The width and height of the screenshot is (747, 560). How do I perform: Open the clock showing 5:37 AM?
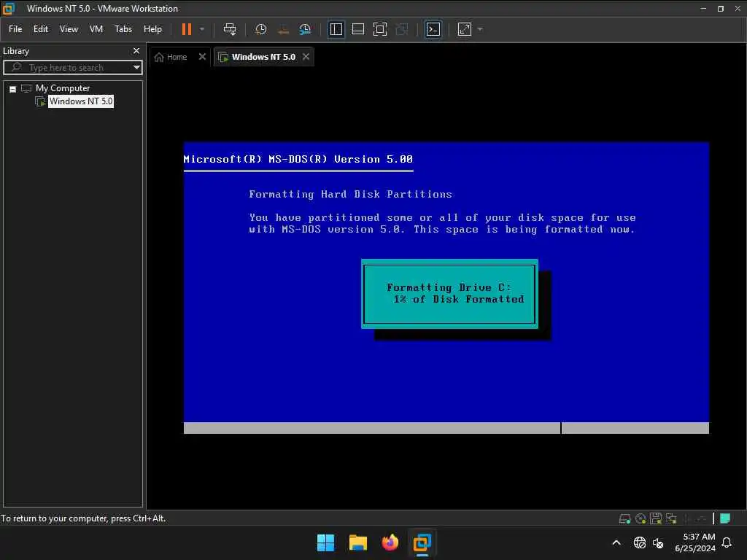point(695,542)
